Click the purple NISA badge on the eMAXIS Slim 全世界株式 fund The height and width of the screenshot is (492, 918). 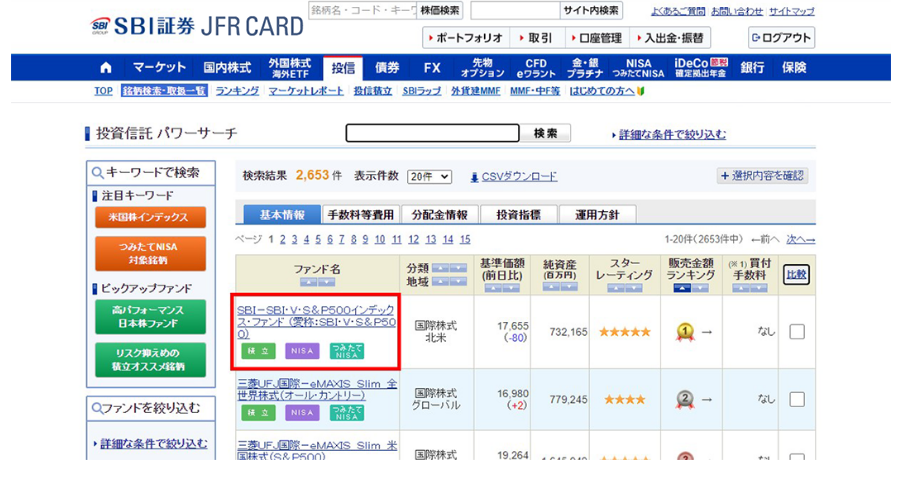click(302, 412)
